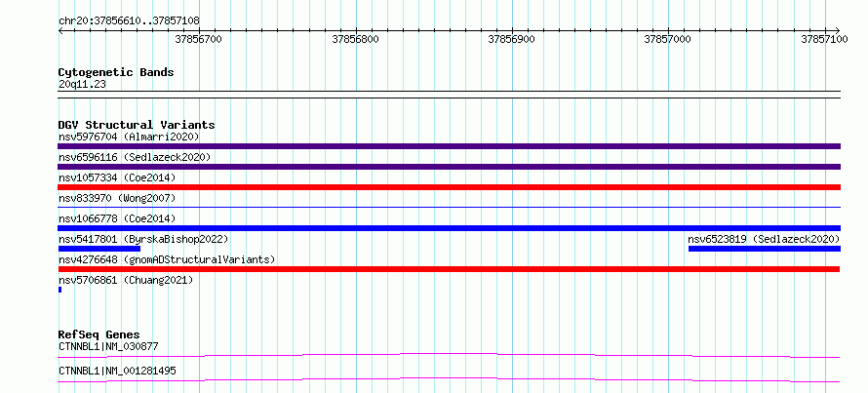868x393 pixels.
Task: Select the nsv4276648 gnomAD red variant bar
Action: click(x=449, y=269)
